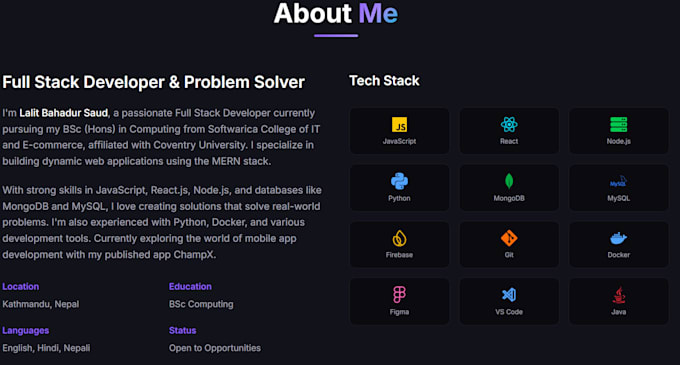Click the MongoDB card label

tap(509, 198)
